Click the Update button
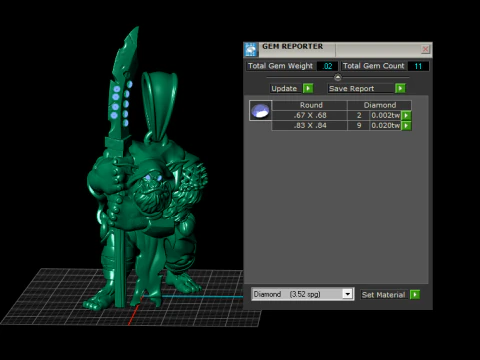 tap(284, 88)
